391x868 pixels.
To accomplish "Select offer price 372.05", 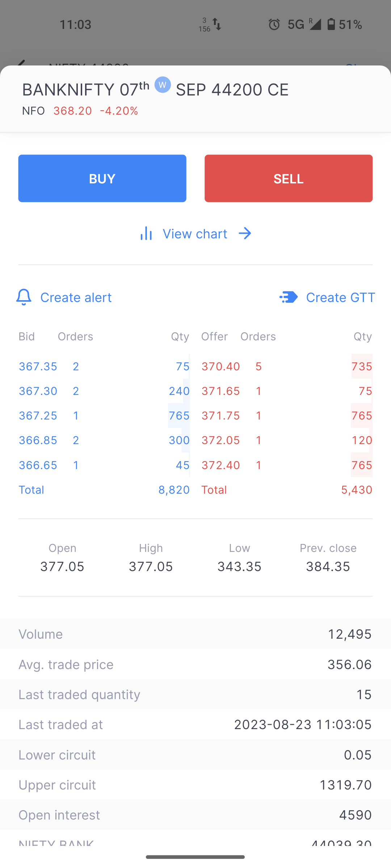I will tap(221, 440).
